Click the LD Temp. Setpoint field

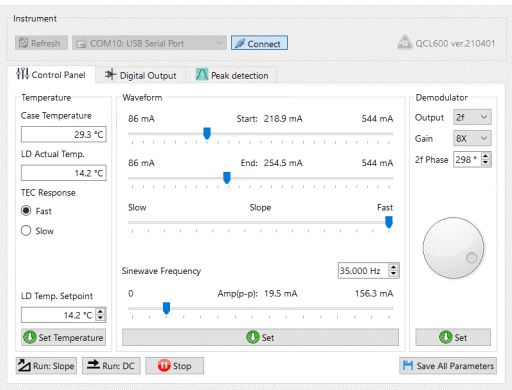point(58,315)
